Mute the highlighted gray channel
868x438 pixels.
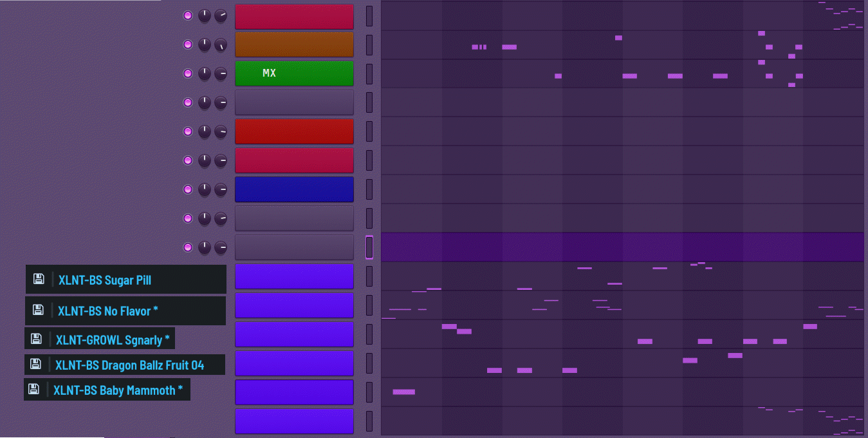(188, 247)
